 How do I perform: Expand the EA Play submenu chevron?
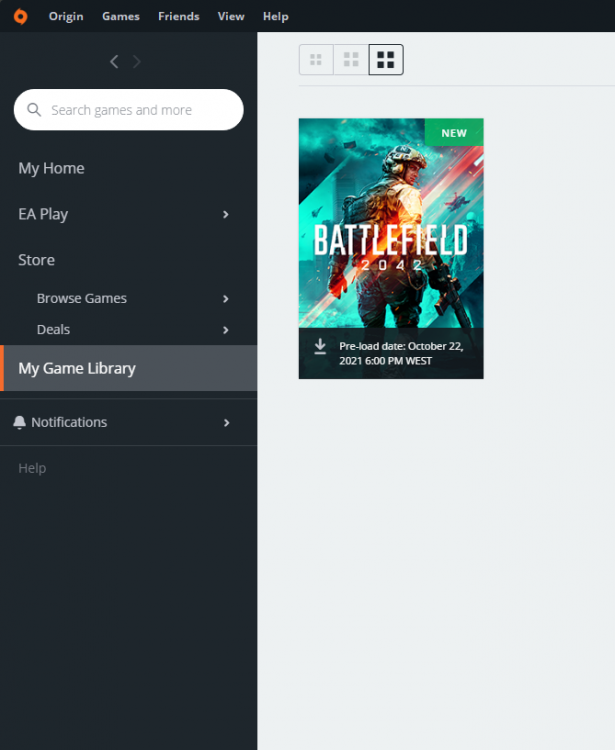click(x=226, y=214)
